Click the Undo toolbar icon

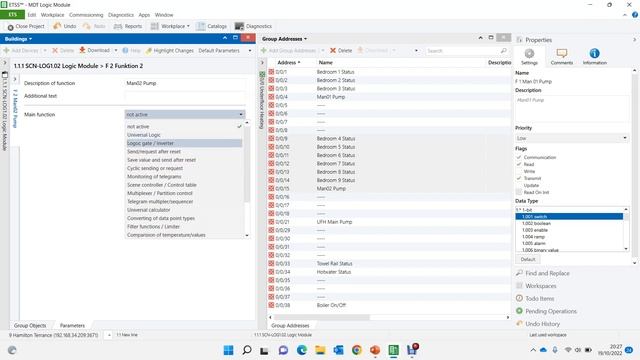57,26
